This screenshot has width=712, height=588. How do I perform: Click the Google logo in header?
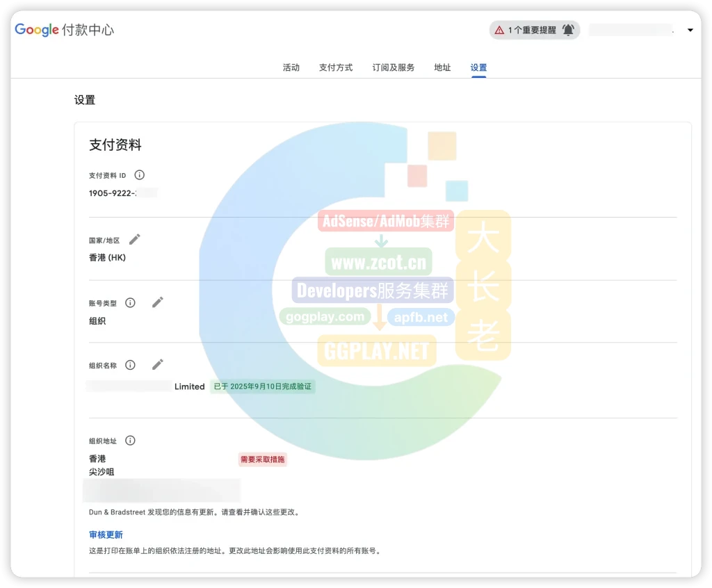37,30
